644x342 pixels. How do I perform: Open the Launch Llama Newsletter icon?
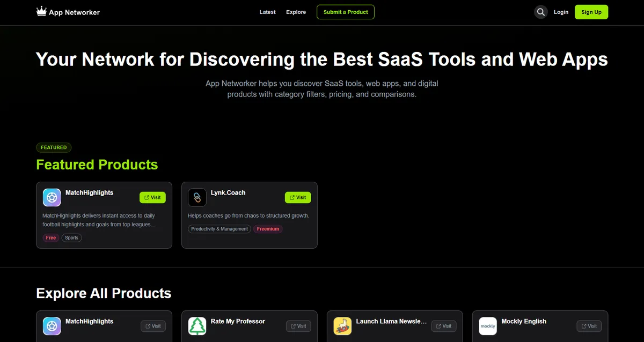coord(343,326)
